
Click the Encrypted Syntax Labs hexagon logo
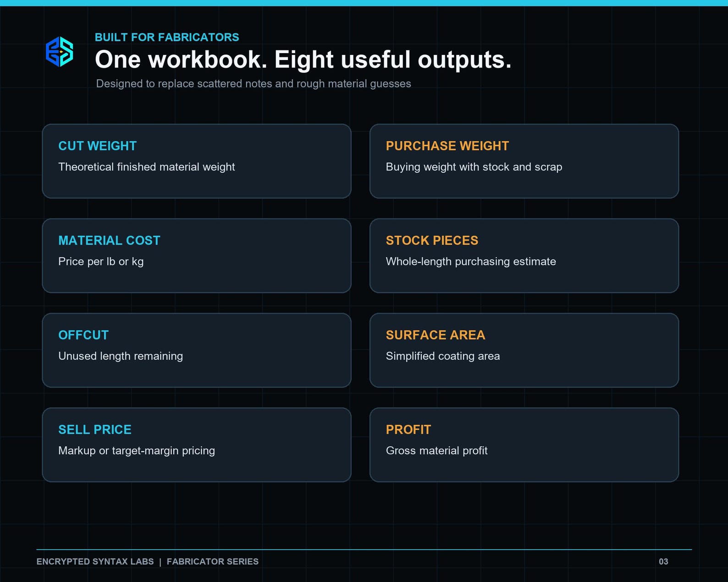pos(60,52)
